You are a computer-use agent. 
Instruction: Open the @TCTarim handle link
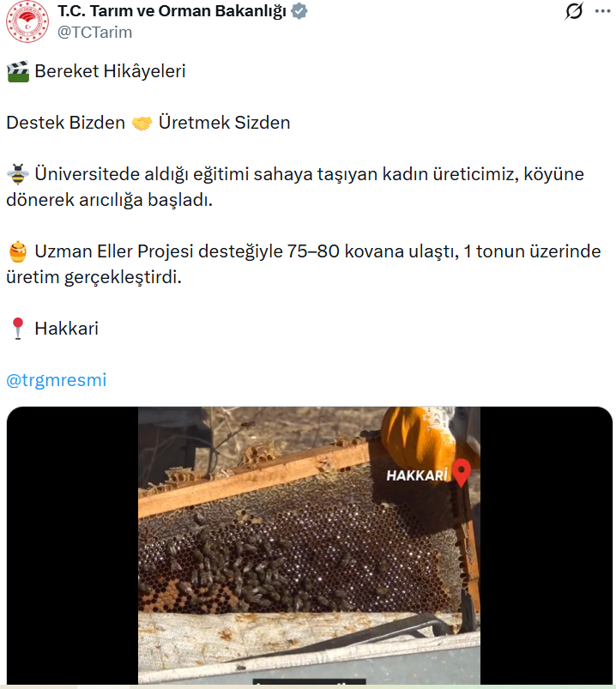tap(94, 32)
